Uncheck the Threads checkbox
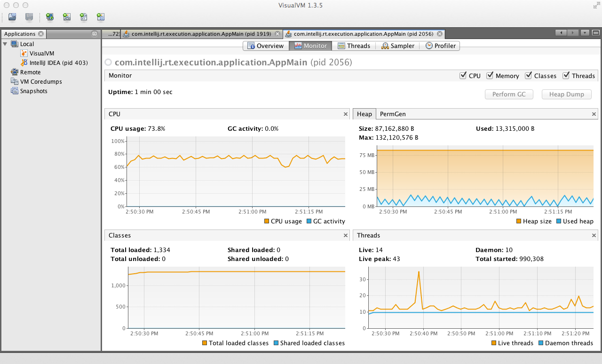 click(x=566, y=75)
